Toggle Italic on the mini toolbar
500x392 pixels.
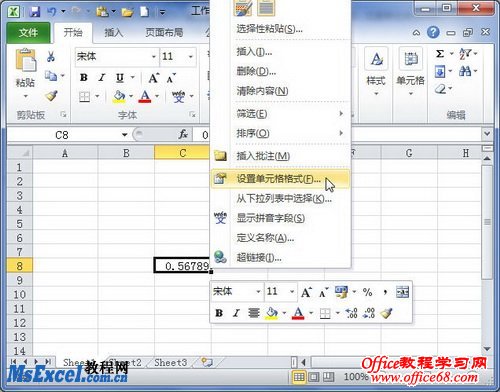click(x=236, y=313)
